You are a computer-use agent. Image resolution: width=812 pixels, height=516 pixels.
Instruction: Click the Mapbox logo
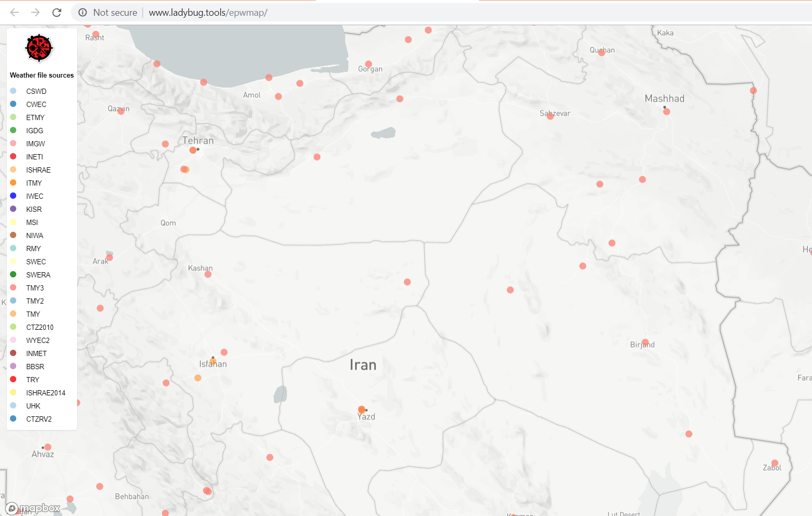tap(33, 508)
